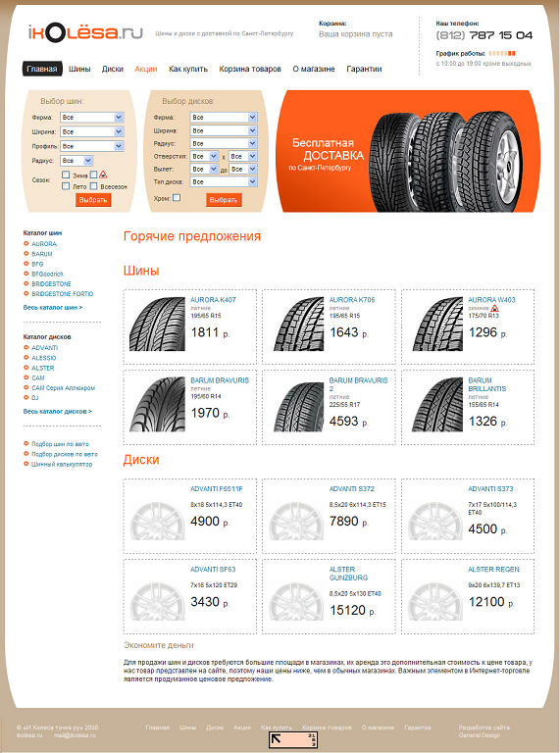Screen dimensions: 560x753
Task: Click the studded tire icon in season filter
Action: [103, 175]
